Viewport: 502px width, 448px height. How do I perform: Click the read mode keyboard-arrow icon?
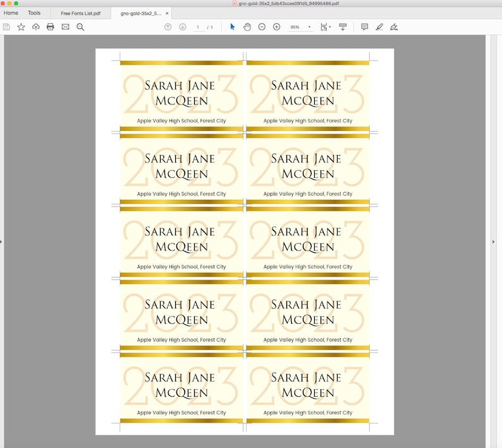click(343, 27)
